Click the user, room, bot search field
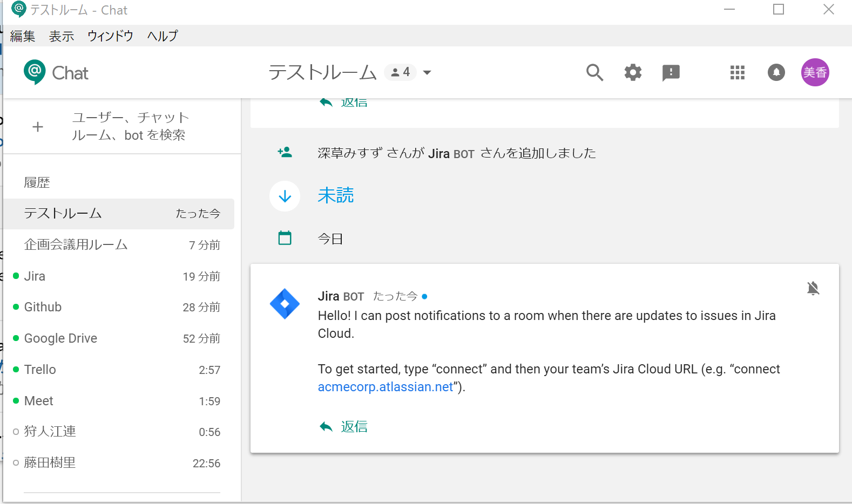 tap(130, 126)
